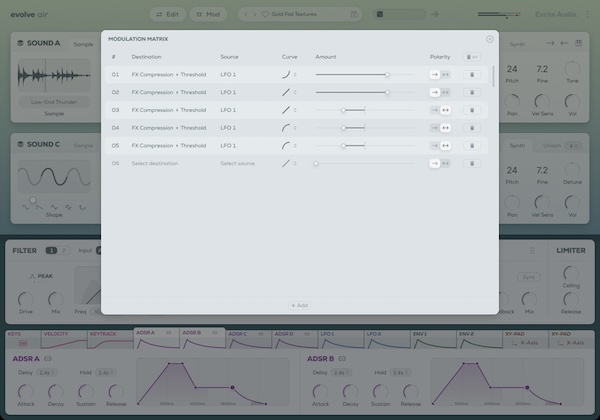The image size is (600, 420).
Task: Click the link icon beside ADSR A
Action: (48, 357)
